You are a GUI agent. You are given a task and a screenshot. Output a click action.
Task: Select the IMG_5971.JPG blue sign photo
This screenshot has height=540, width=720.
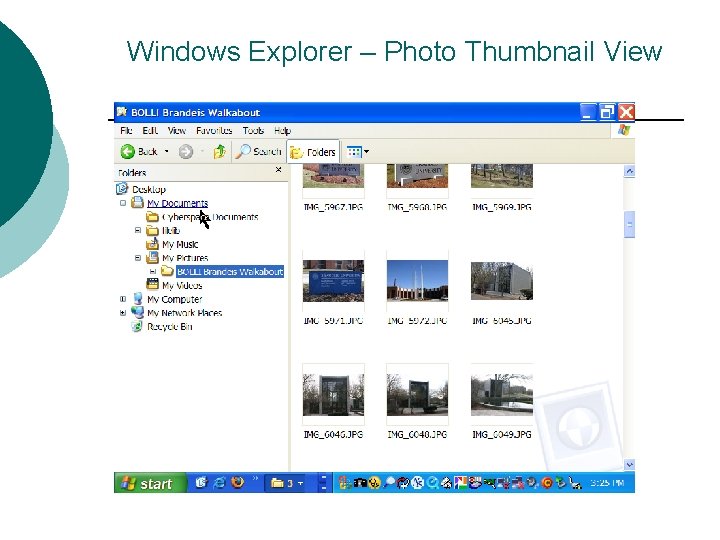click(x=333, y=281)
